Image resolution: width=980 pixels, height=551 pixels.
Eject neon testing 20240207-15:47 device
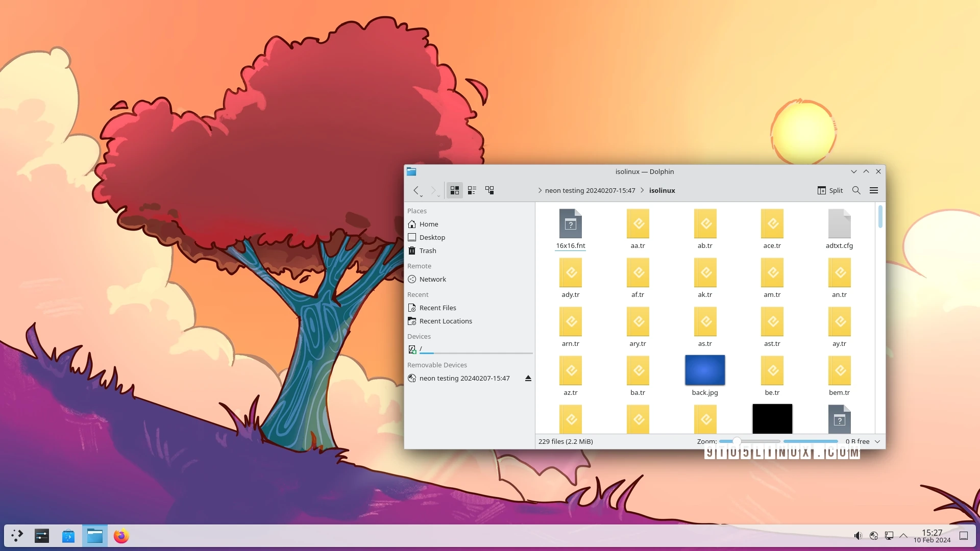tap(528, 378)
